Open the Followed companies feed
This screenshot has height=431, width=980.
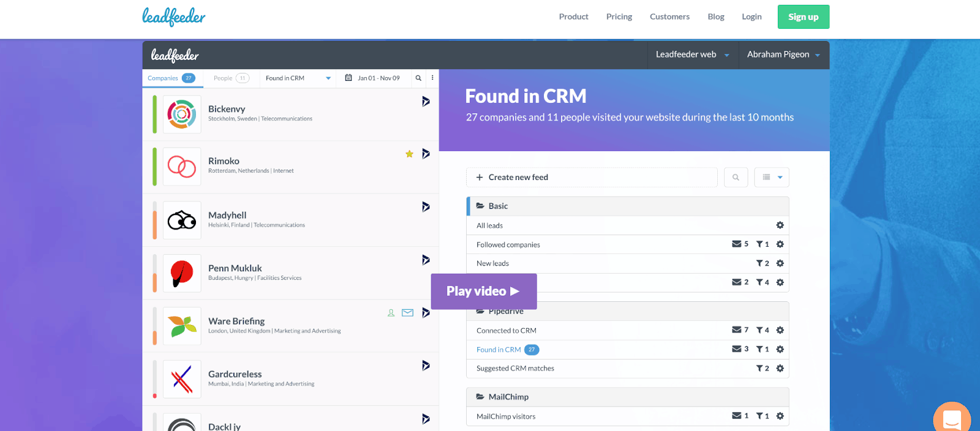(x=508, y=244)
